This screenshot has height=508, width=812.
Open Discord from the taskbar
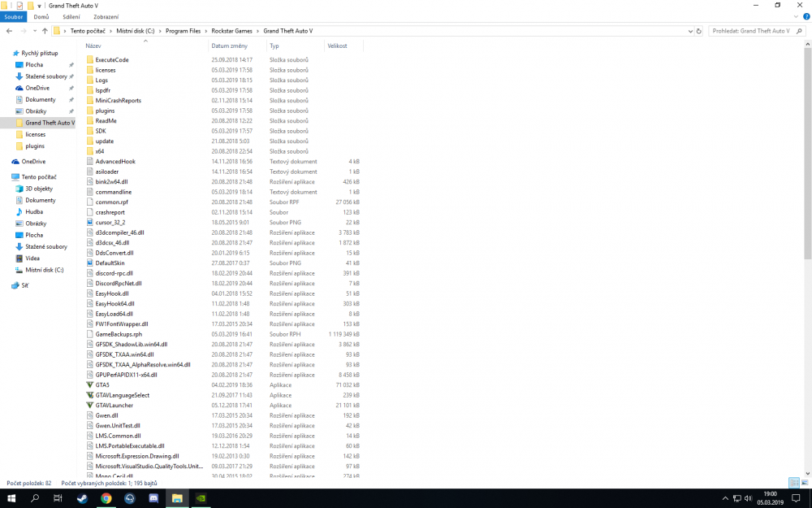click(153, 498)
